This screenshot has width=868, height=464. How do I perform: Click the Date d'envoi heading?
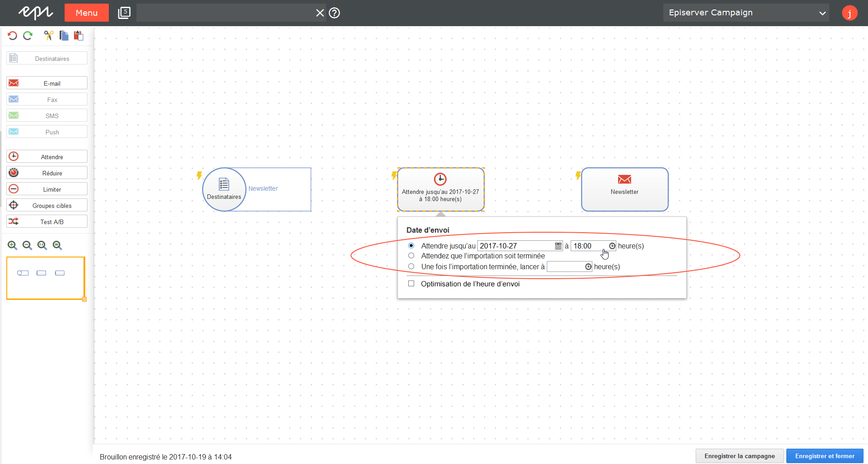click(x=428, y=230)
